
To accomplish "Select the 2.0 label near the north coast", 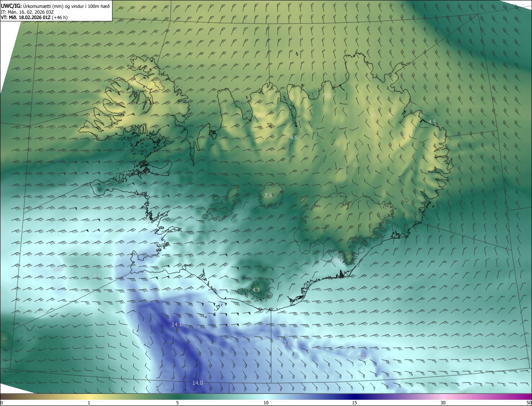I will [x=328, y=96].
